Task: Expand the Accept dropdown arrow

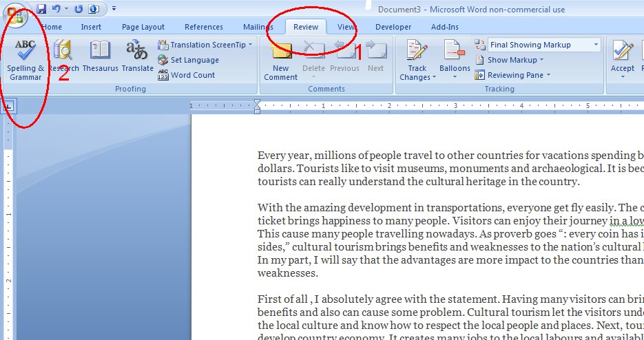Action: 622,77
